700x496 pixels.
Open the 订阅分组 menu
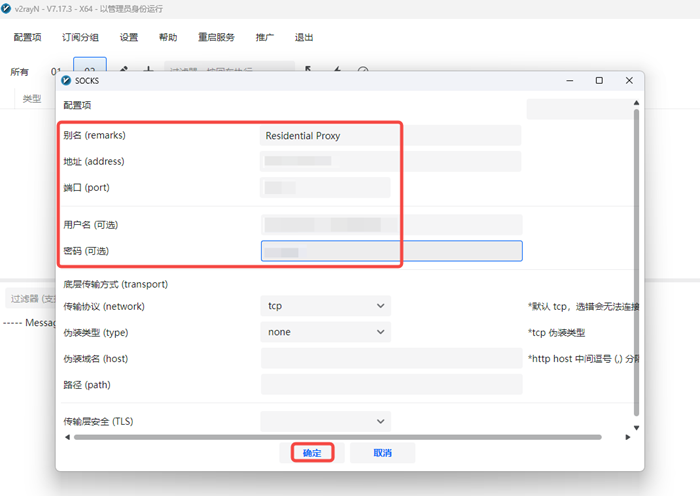pos(80,37)
